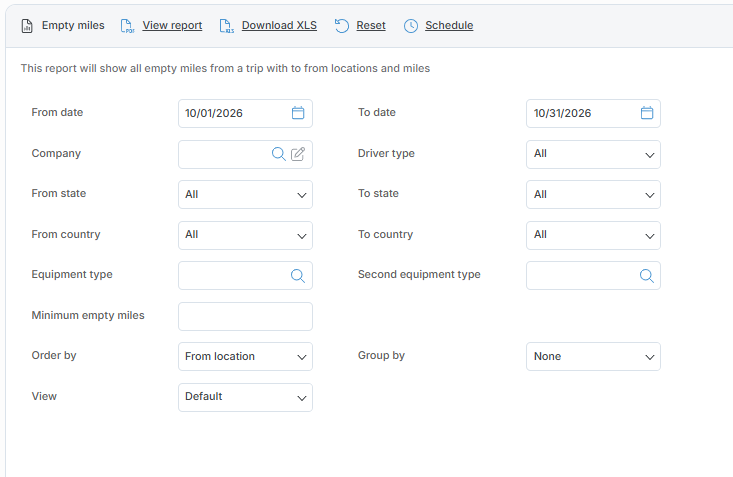Click the Group by label
The height and width of the screenshot is (477, 733).
pos(381,355)
